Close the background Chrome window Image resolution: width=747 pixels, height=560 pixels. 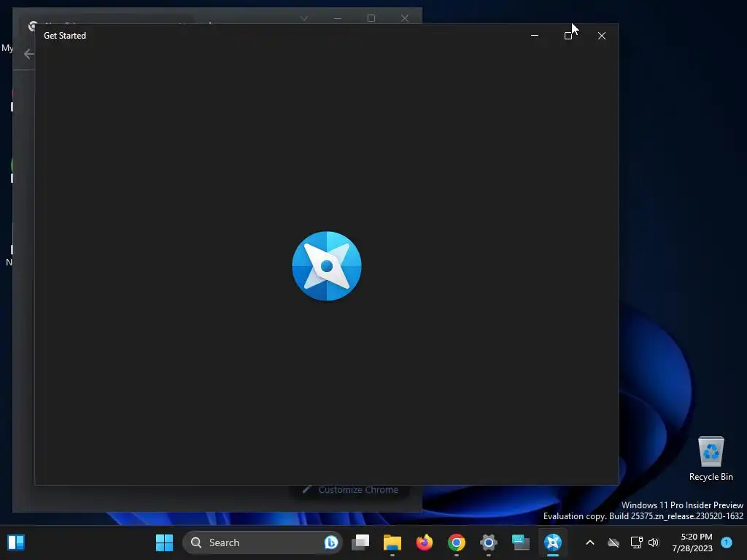[x=404, y=18]
